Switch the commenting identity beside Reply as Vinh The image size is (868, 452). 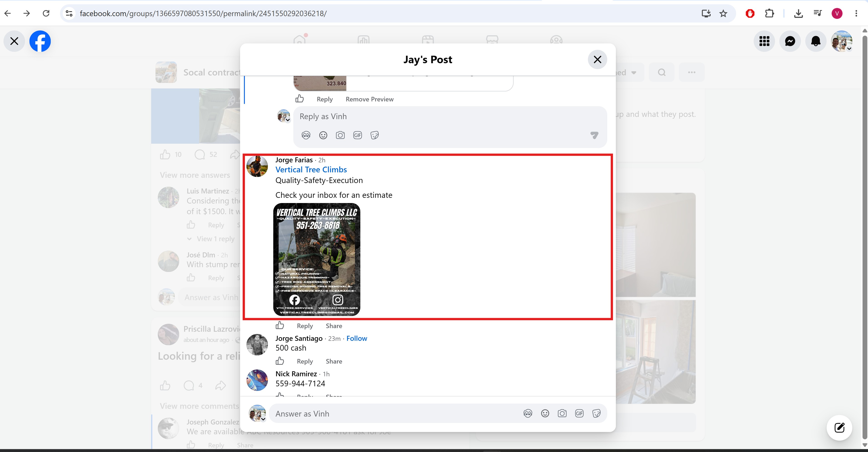(x=284, y=116)
